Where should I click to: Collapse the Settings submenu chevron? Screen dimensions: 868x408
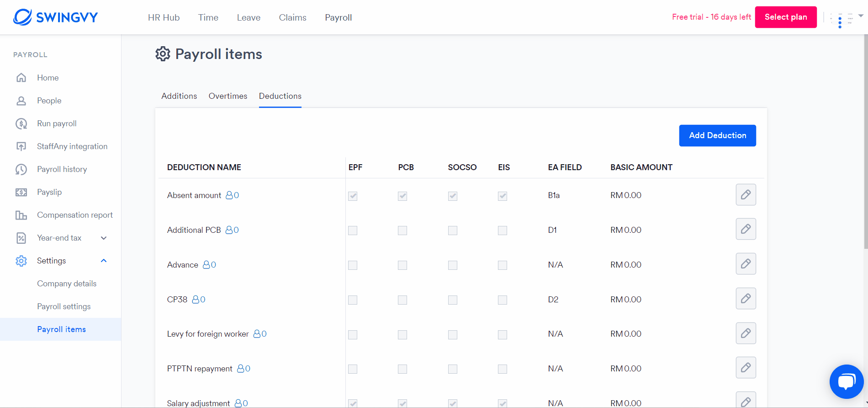pos(104,261)
